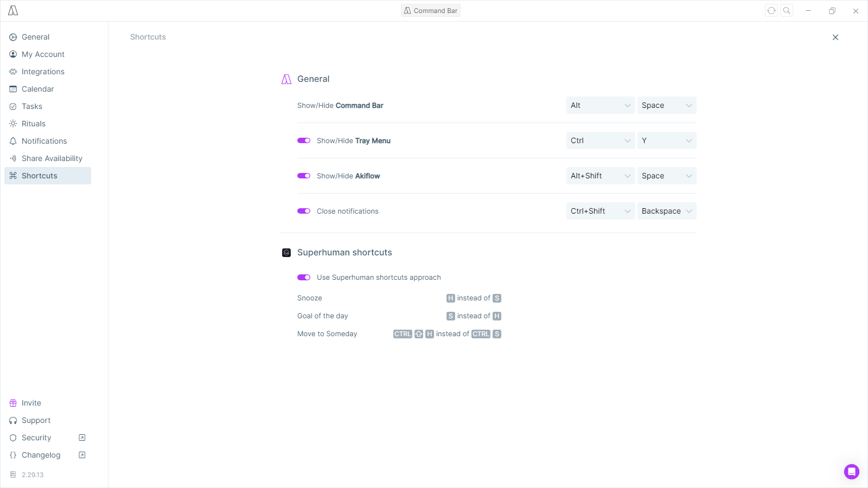Close the settings panel with the X
Viewport: 868px width, 488px height.
(x=835, y=37)
